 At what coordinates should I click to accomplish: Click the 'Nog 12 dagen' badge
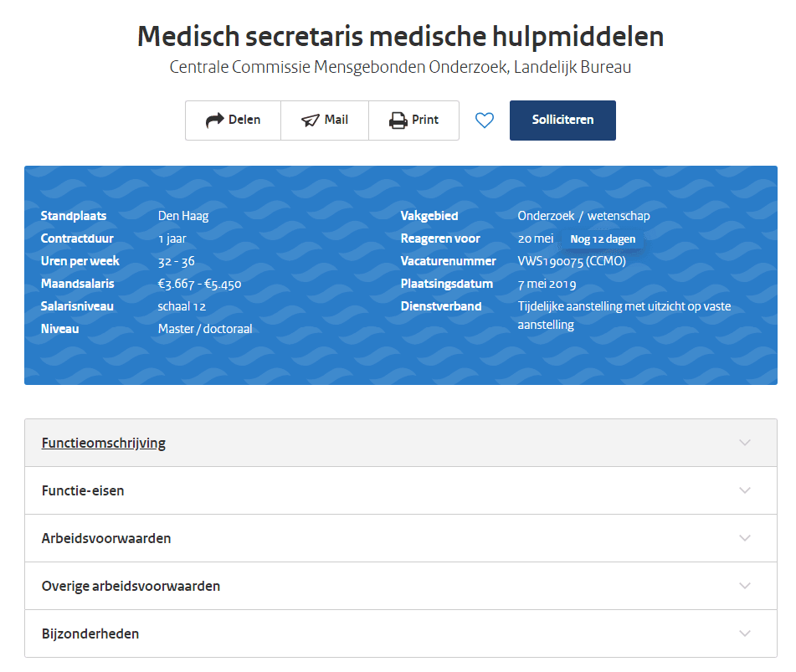603,239
